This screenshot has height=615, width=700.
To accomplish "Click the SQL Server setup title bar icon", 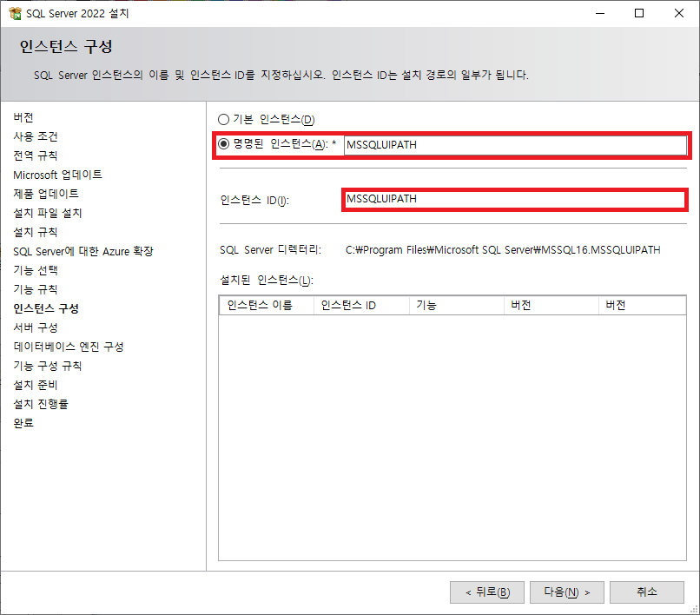I will (x=15, y=13).
